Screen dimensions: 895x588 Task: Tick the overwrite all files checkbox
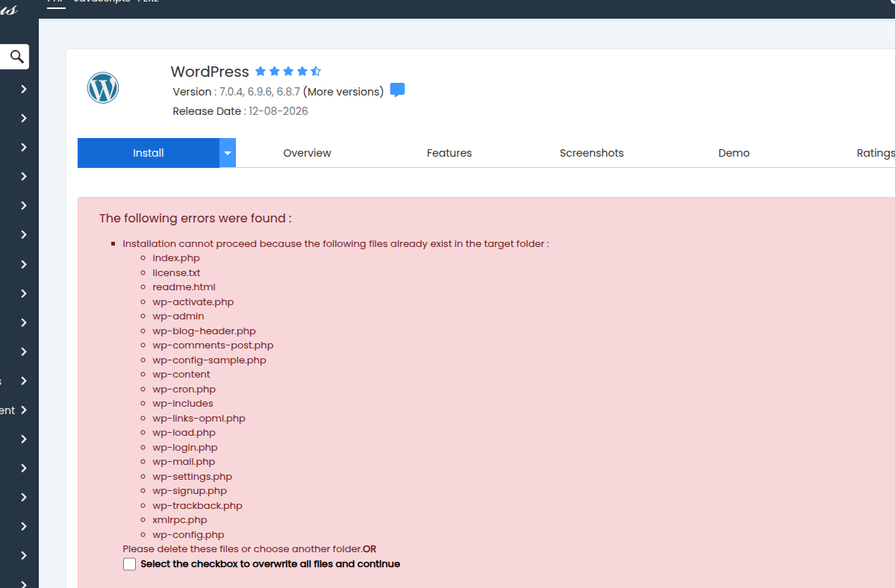point(130,564)
